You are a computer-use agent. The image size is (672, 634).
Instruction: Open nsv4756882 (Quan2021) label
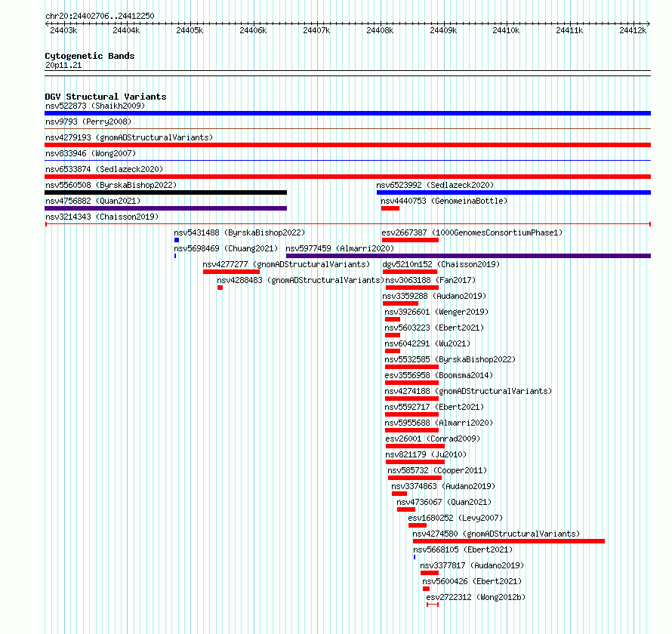[93, 201]
